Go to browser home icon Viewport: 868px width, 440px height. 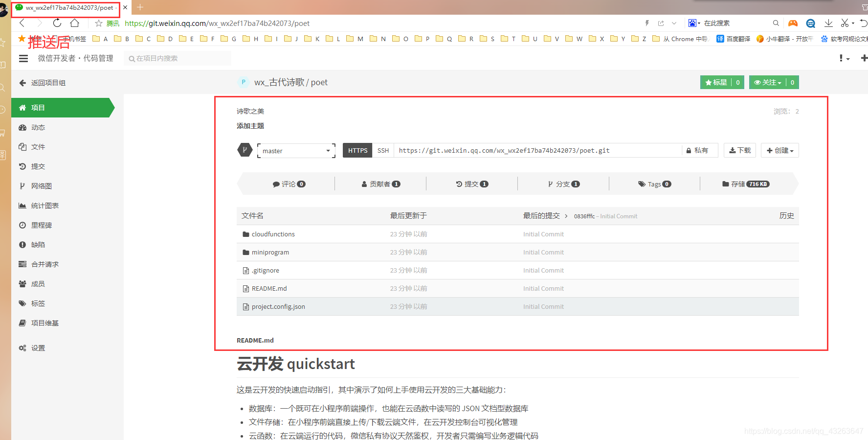coord(74,23)
